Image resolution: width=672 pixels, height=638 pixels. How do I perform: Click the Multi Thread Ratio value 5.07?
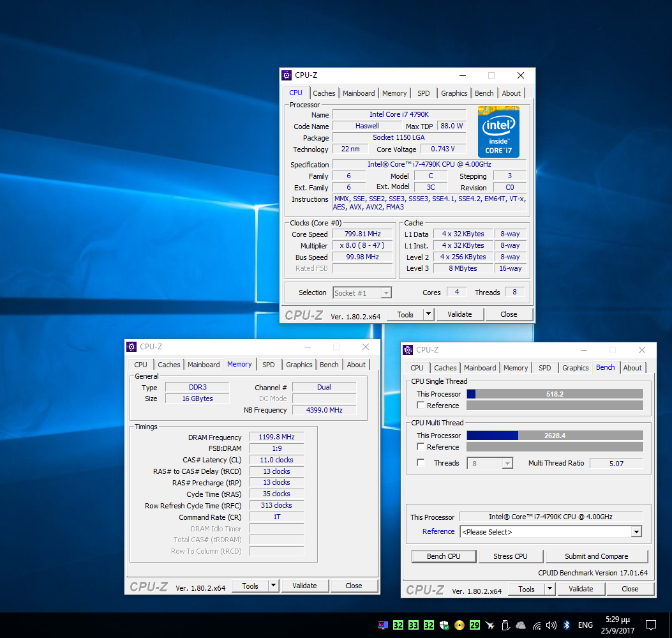click(616, 464)
